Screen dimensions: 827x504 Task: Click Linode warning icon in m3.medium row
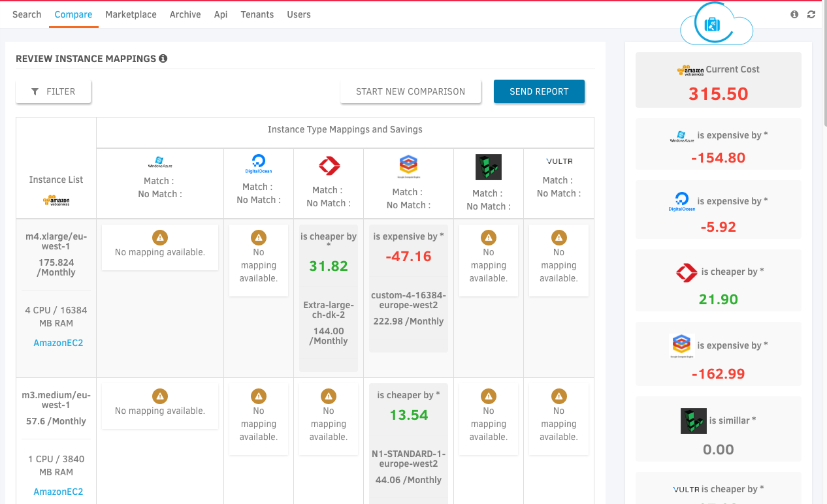click(489, 396)
